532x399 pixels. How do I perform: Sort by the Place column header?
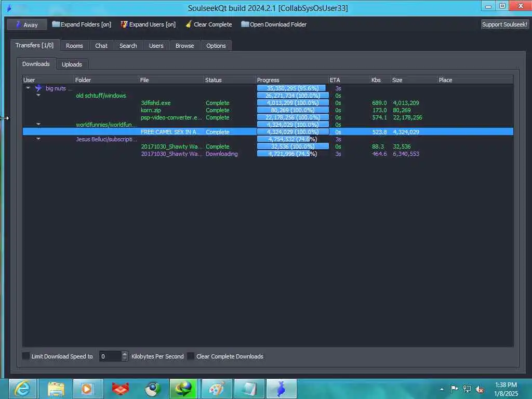coord(475,80)
